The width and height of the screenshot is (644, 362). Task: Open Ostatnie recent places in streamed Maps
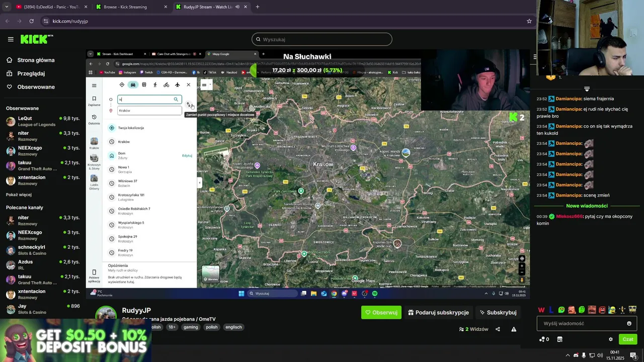tap(94, 120)
